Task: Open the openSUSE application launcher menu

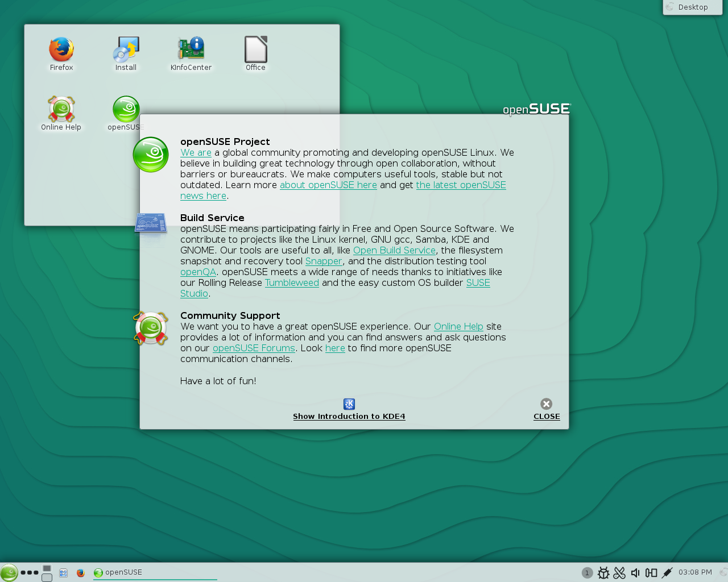Action: point(9,572)
